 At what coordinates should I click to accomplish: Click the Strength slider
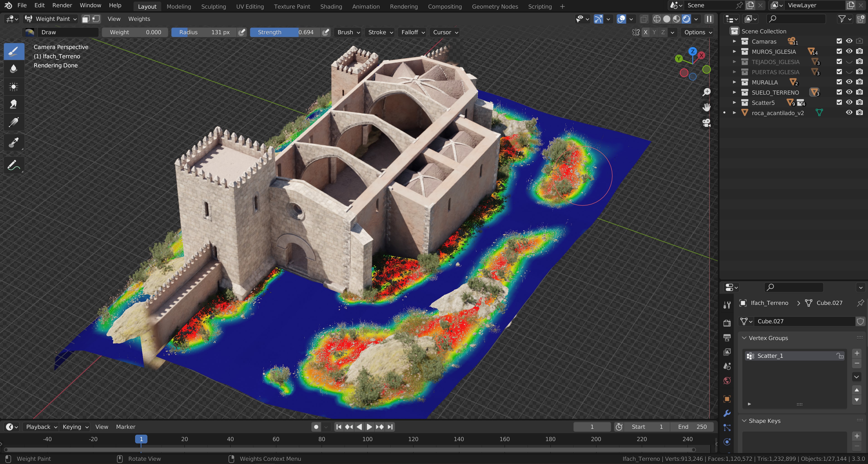(x=285, y=32)
